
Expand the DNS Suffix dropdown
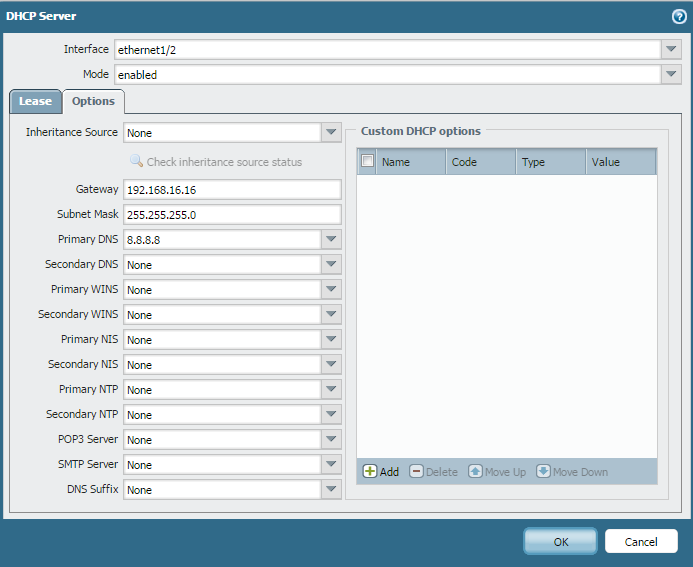click(332, 489)
